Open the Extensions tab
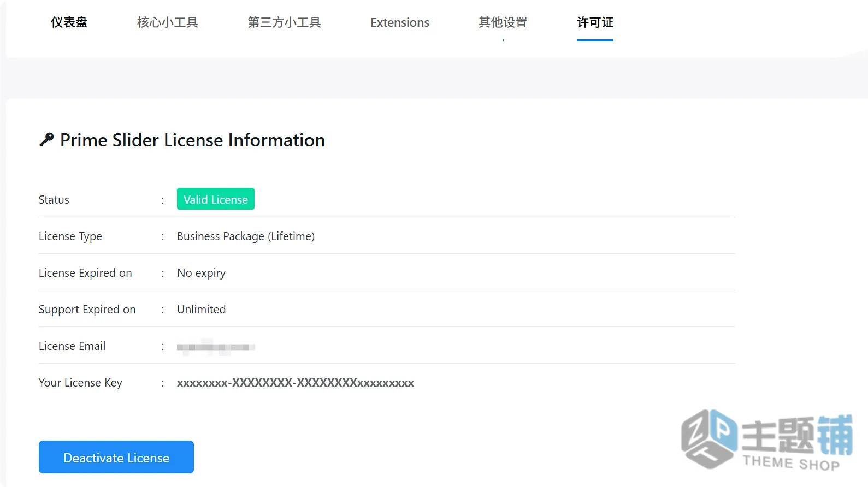Screen dimensions: 868x487 (x=400, y=22)
